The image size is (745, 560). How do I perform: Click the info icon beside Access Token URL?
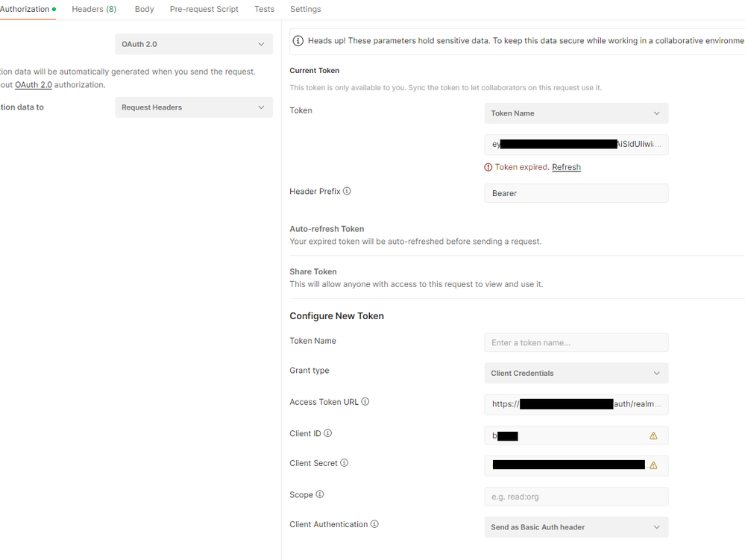click(x=365, y=401)
